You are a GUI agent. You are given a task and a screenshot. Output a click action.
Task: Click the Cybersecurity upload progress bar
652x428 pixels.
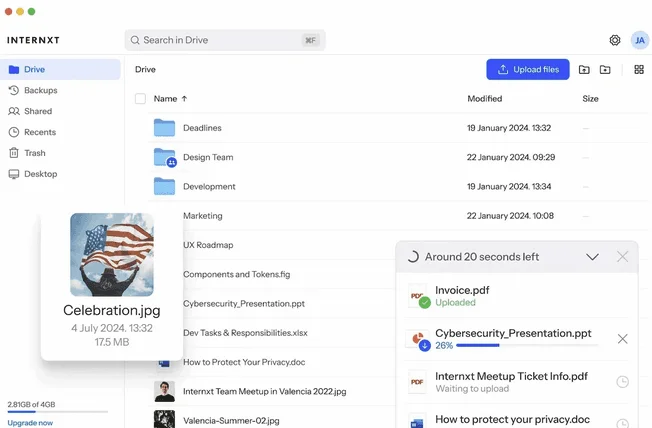(x=527, y=345)
